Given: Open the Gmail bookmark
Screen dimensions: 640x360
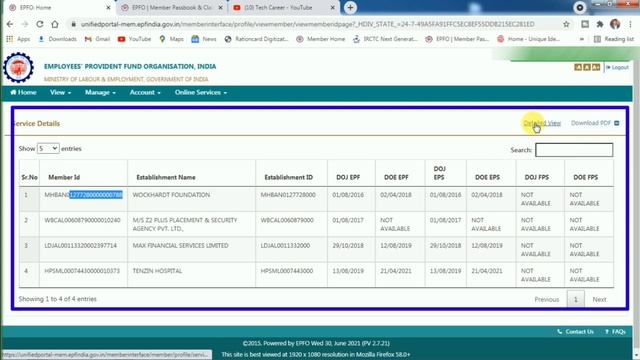Looking at the screenshot, I should [98, 39].
